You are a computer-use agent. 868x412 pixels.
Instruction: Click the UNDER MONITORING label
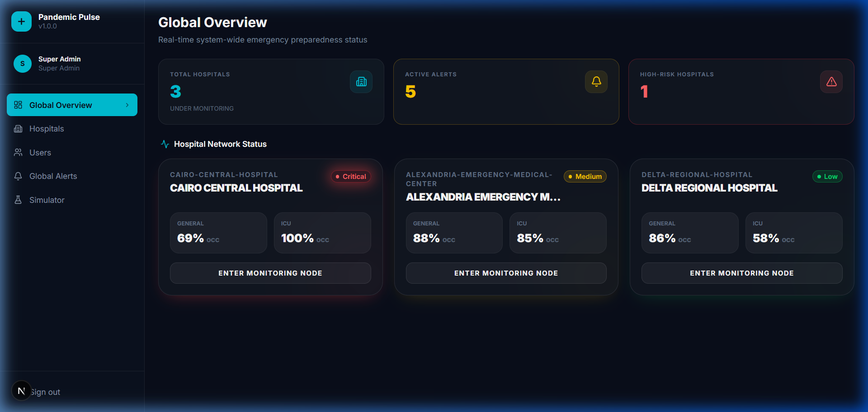(202, 108)
